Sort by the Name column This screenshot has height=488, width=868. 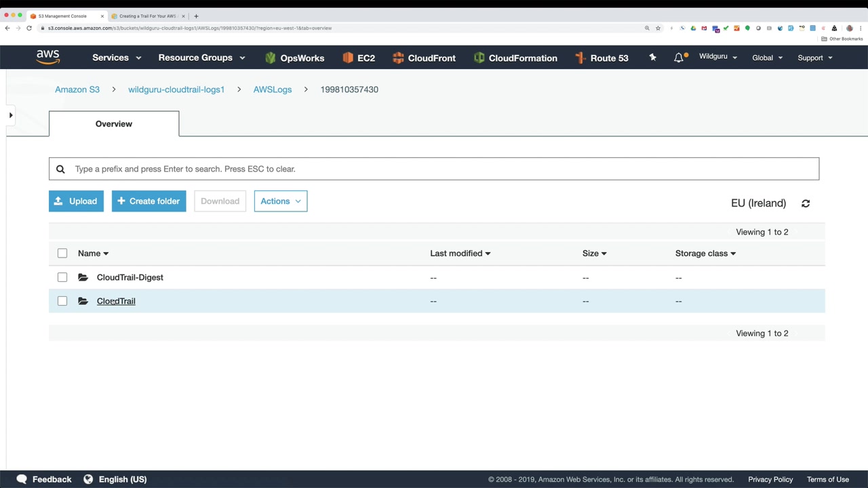tap(93, 253)
